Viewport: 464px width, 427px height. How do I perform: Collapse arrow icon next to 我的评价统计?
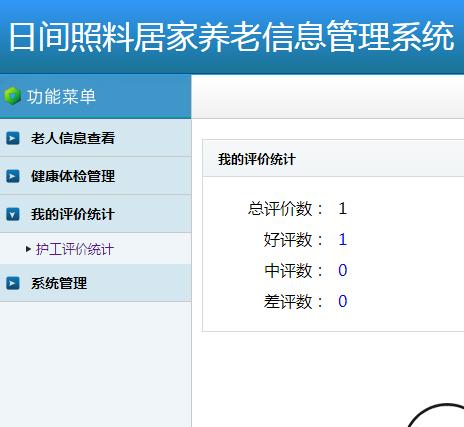point(13,214)
